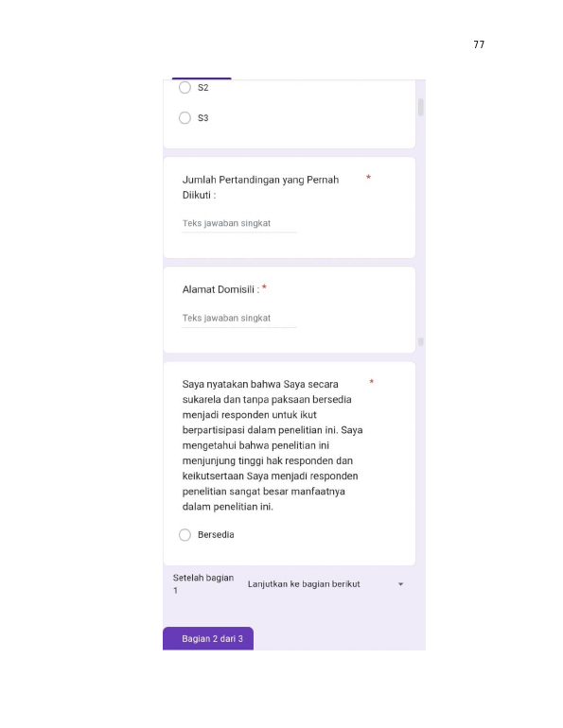Open the Lanjutkan ke bagian berikut dropdown

click(325, 584)
